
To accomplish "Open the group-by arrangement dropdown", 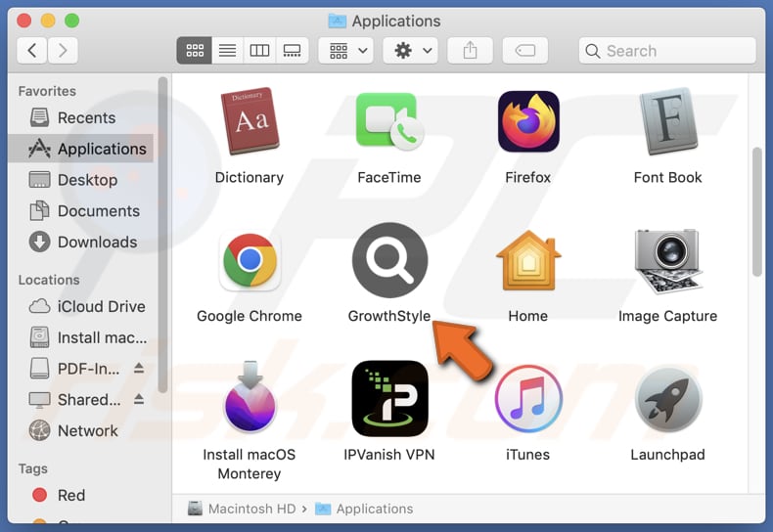I will click(346, 50).
